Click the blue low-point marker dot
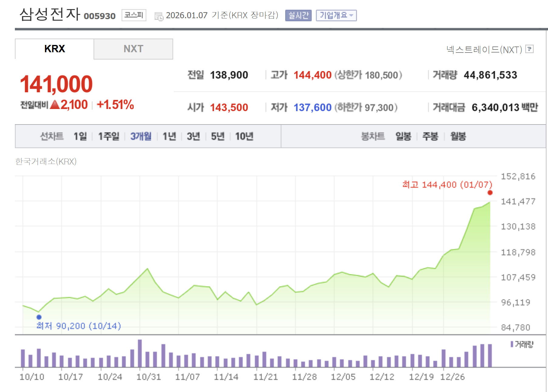Viewport: 548px width, 392px height. 39,317
